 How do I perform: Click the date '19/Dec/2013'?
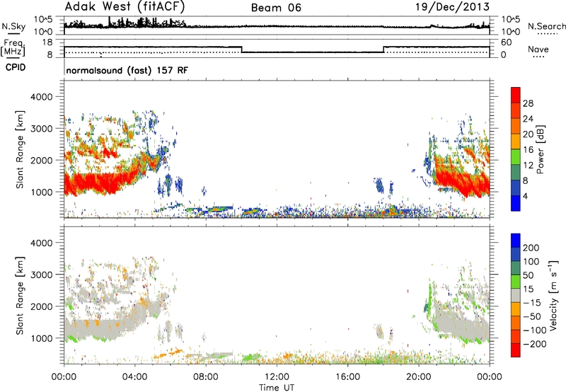(x=453, y=7)
